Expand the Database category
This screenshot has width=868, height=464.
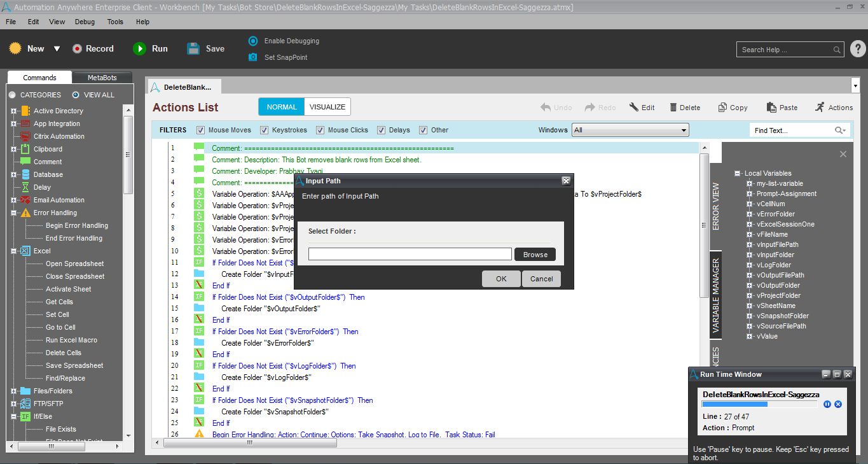coord(13,174)
